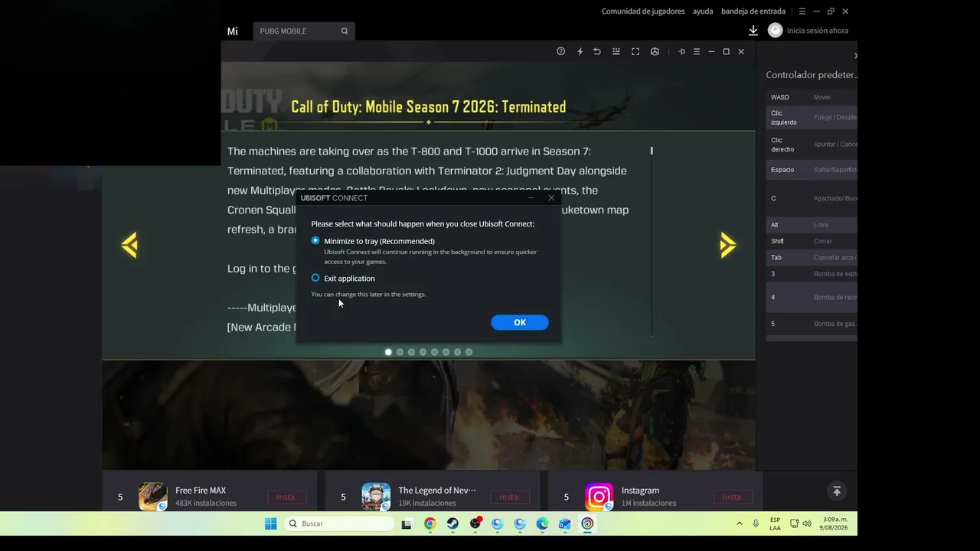Go to the next news slide
Viewport: 980px width, 551px height.
coord(727,245)
